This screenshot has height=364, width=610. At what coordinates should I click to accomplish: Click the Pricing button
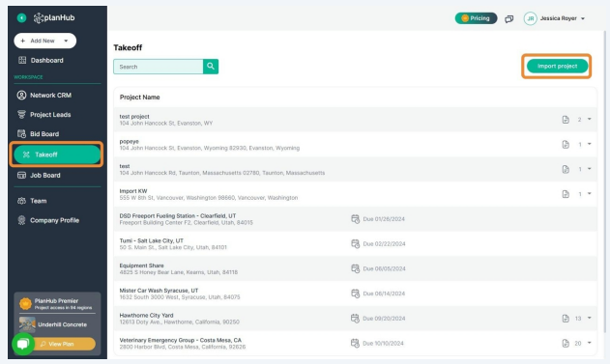click(476, 18)
